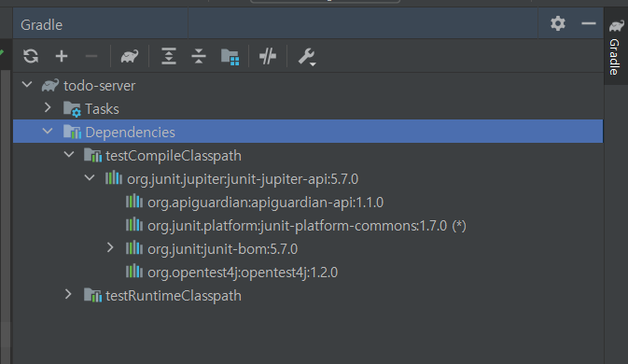Open Gradle build tool settings wrench
The width and height of the screenshot is (628, 364).
pyautogui.click(x=307, y=57)
